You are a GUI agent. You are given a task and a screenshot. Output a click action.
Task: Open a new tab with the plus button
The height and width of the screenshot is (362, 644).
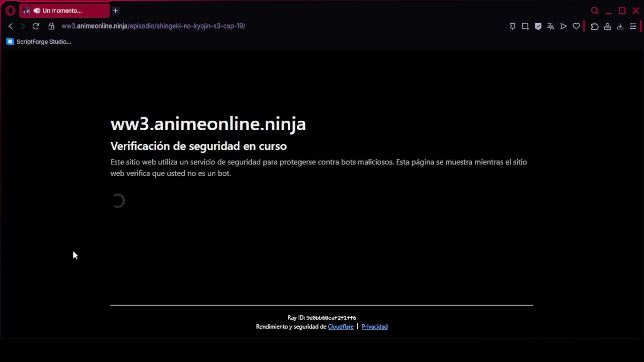point(115,11)
